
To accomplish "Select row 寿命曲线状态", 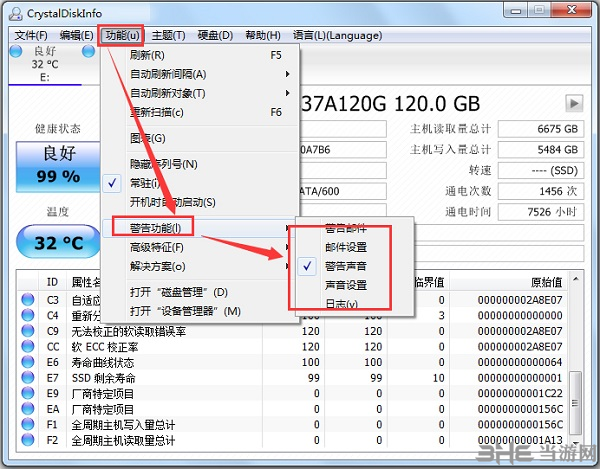I will click(x=293, y=362).
